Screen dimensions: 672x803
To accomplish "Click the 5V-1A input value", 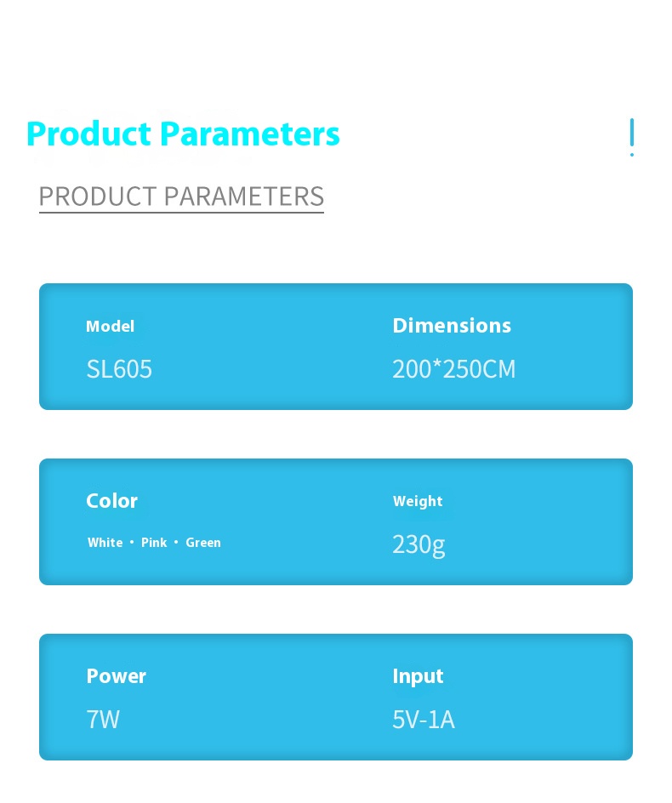I will 424,719.
